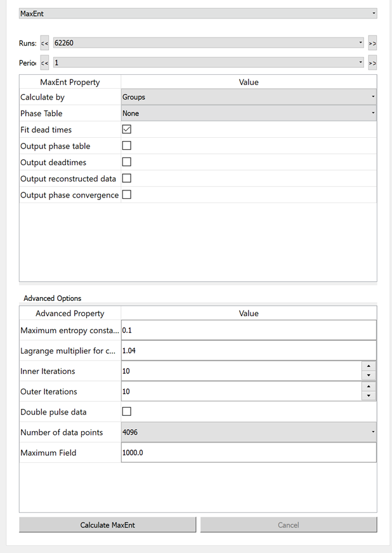Click the previous run arrow button
This screenshot has width=392, height=553.
(x=44, y=43)
